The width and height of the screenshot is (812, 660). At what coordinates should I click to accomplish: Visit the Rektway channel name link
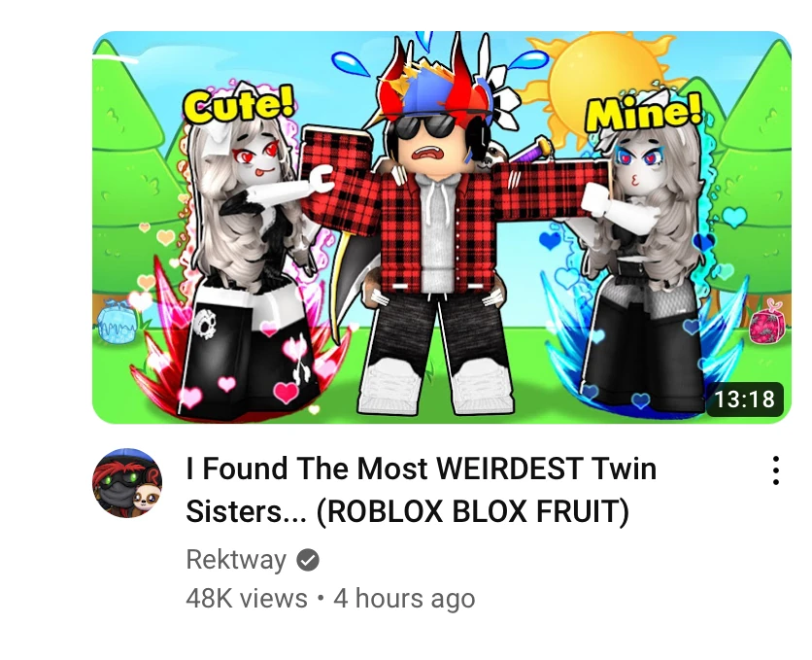tap(236, 560)
